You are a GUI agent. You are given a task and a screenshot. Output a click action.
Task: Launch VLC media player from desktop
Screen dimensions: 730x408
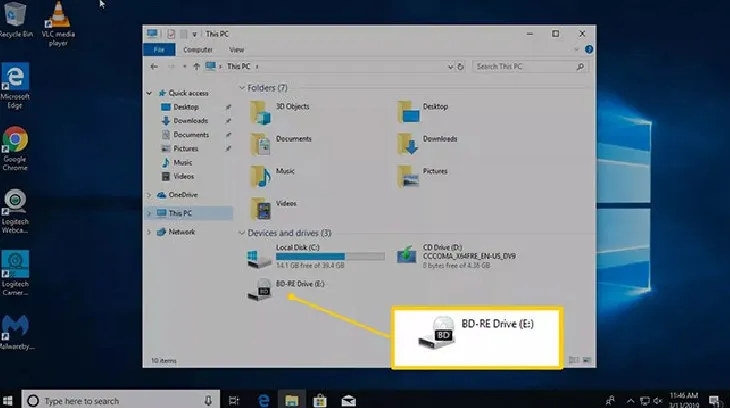[x=58, y=22]
